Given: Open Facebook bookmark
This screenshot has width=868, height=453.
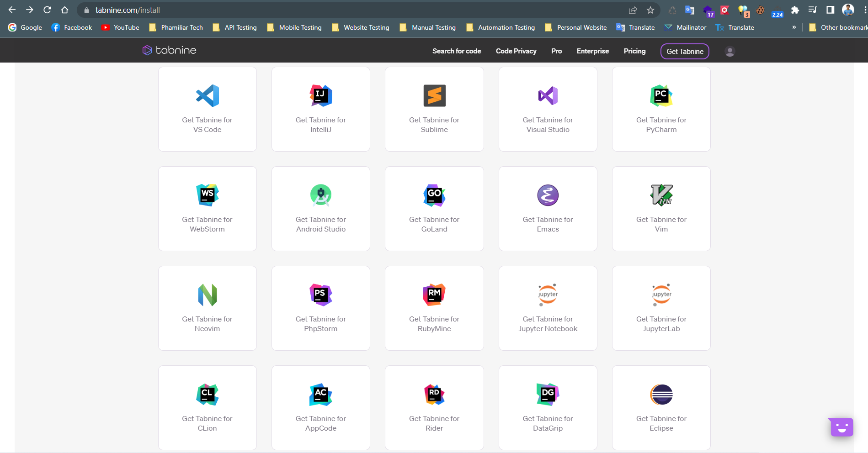Looking at the screenshot, I should (x=72, y=27).
